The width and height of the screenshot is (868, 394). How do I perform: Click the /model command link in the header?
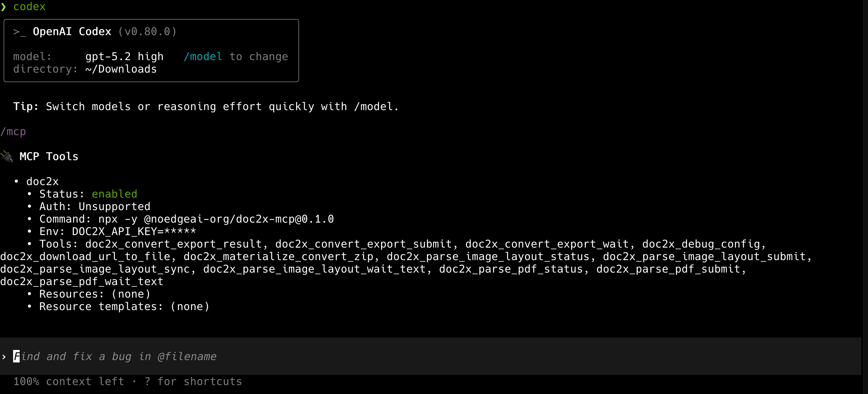(x=203, y=57)
